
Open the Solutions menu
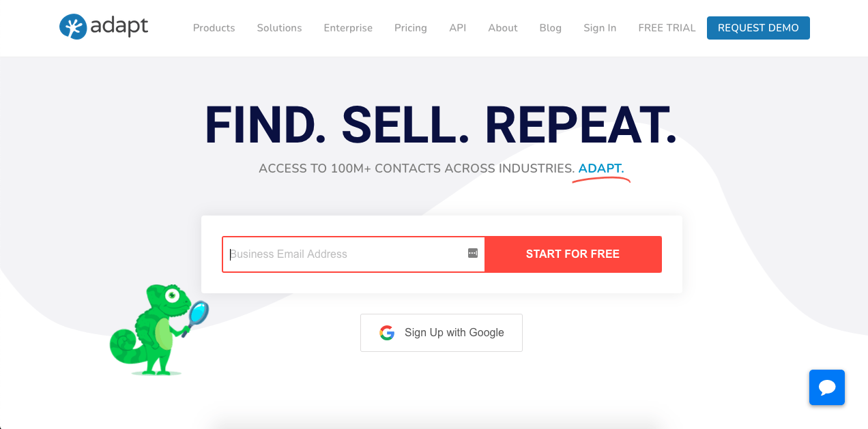pos(279,28)
